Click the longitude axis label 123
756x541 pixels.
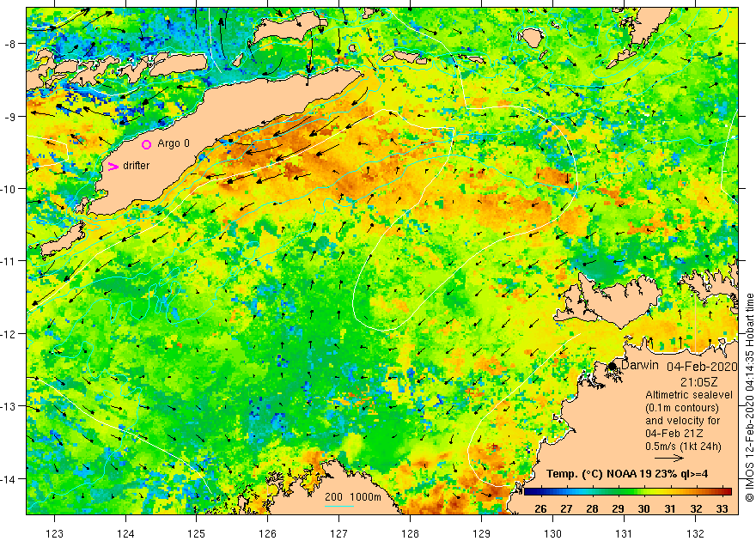[54, 533]
